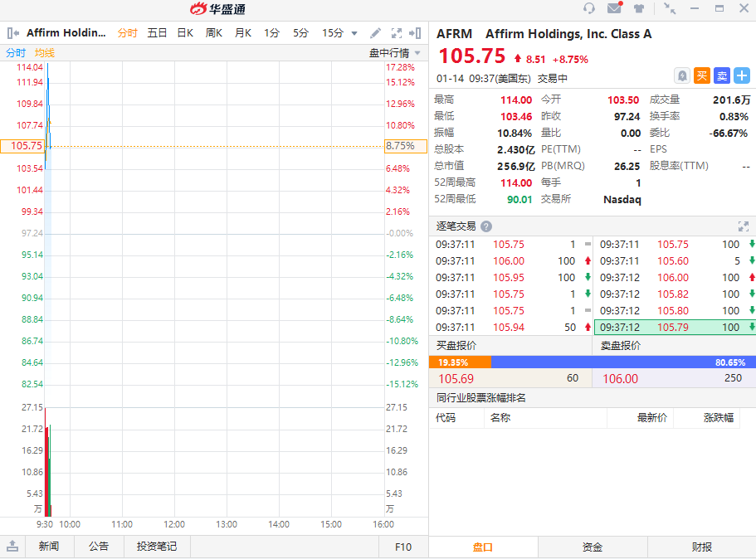Open the 投资笔记 notes tab
This screenshot has width=756, height=559.
[x=157, y=546]
